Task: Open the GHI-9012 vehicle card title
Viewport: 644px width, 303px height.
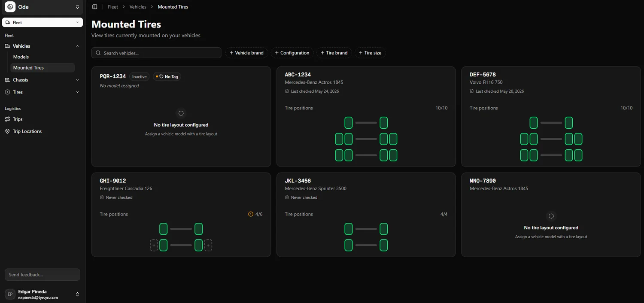Action: [113, 181]
